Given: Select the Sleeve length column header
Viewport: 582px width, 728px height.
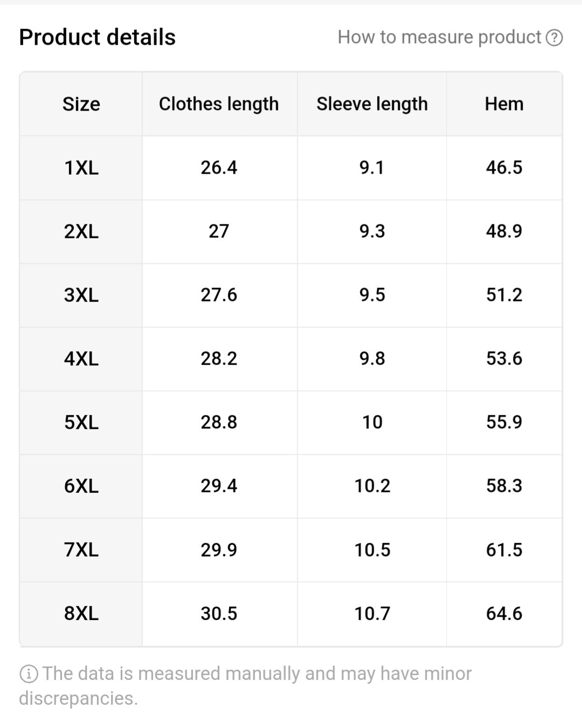Looking at the screenshot, I should point(371,104).
